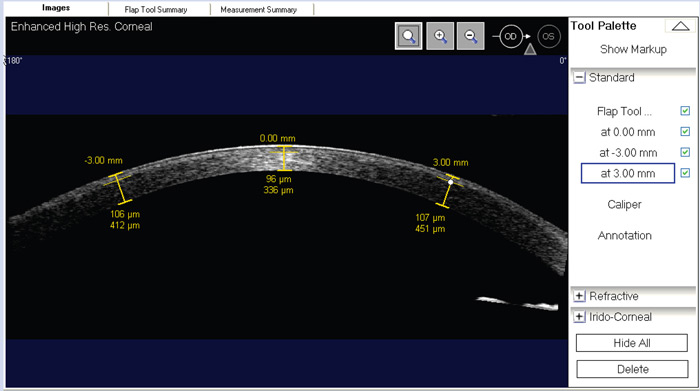This screenshot has height=391, width=700.
Task: Click the 106 µm flap depth value
Action: (125, 214)
